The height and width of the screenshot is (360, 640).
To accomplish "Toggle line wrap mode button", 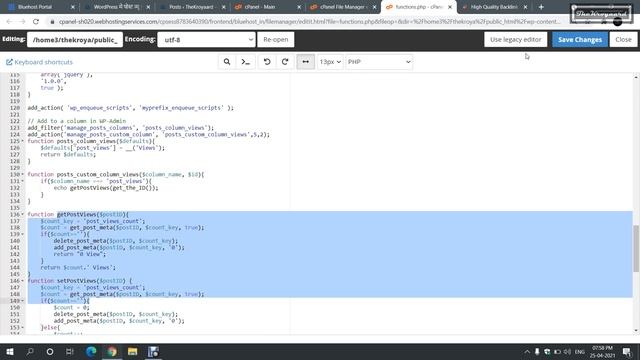I will 305,62.
